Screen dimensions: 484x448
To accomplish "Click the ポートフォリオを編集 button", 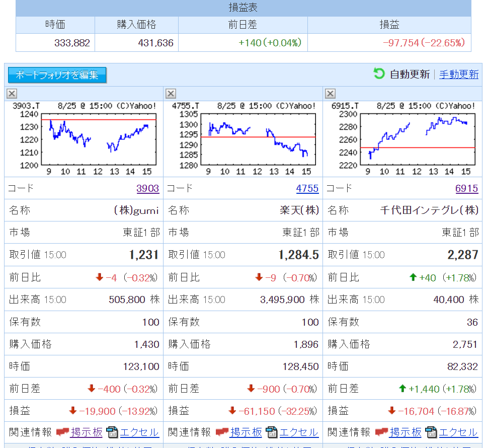I will click(57, 75).
